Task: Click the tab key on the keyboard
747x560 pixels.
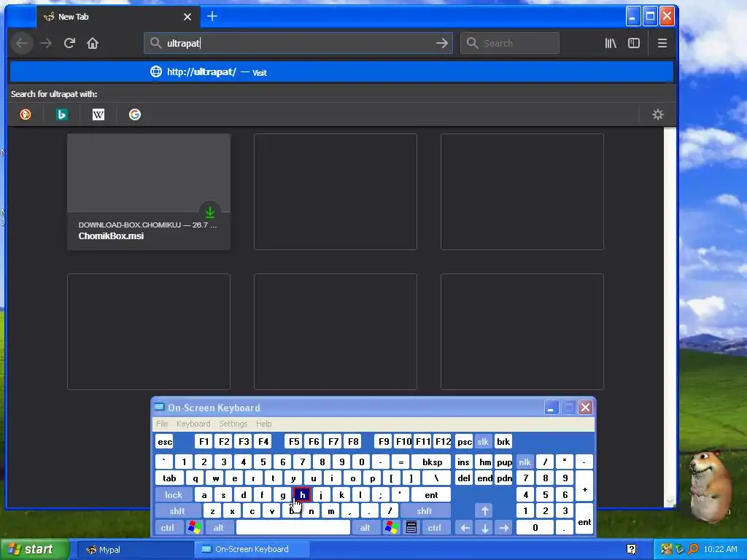Action: click(169, 478)
